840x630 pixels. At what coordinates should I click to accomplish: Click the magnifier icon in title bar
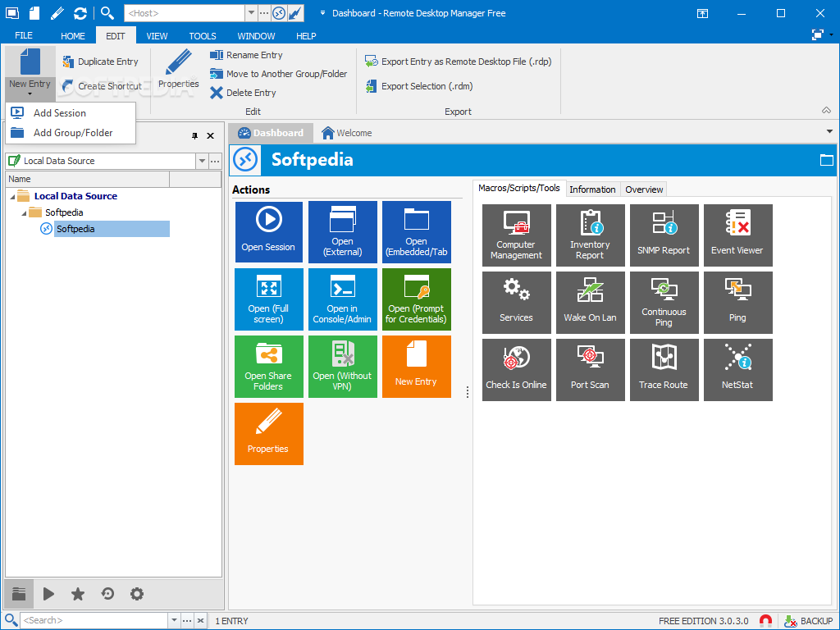pos(107,13)
